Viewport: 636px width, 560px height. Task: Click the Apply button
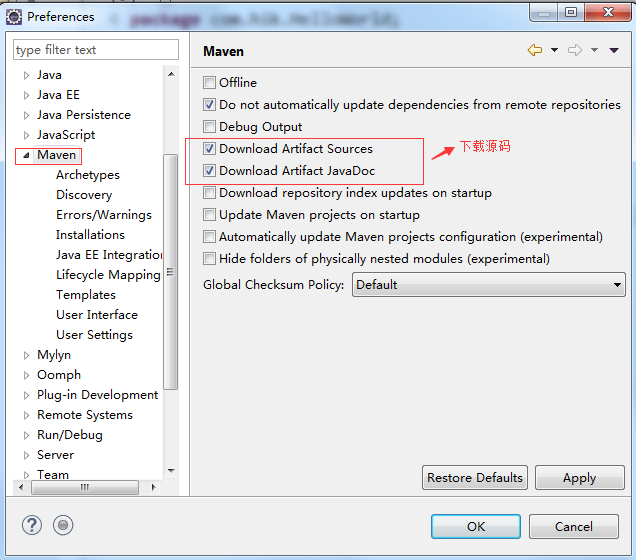click(x=579, y=478)
